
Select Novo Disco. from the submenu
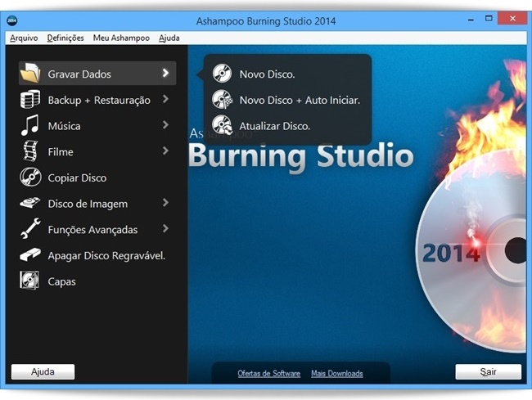pyautogui.click(x=267, y=74)
